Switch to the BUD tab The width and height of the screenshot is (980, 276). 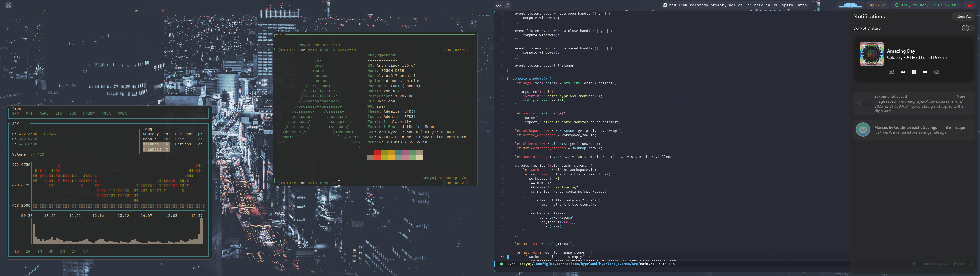pos(73,114)
